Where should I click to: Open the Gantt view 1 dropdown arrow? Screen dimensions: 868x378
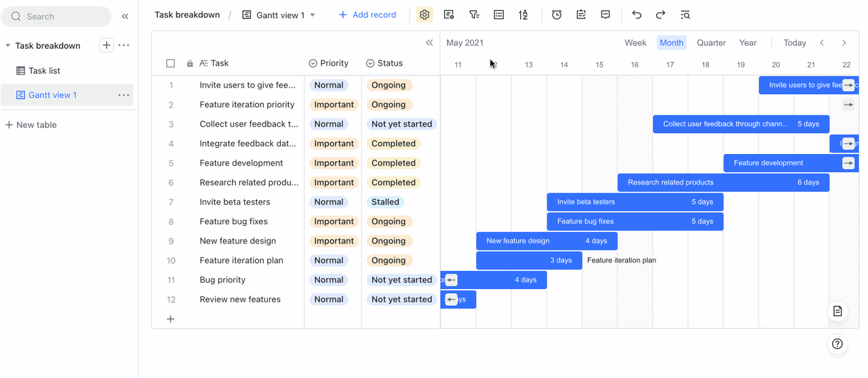pos(313,15)
